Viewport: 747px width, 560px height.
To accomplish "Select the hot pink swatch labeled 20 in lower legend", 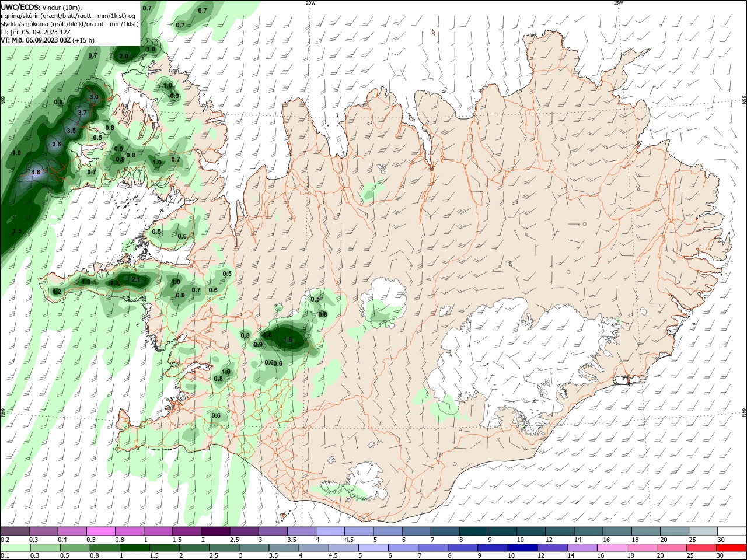I will click(x=671, y=548).
